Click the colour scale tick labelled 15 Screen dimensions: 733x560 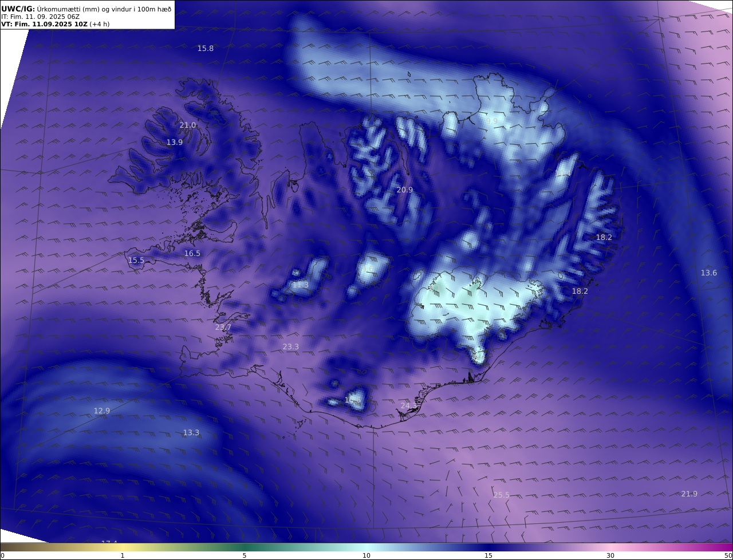pyautogui.click(x=488, y=555)
